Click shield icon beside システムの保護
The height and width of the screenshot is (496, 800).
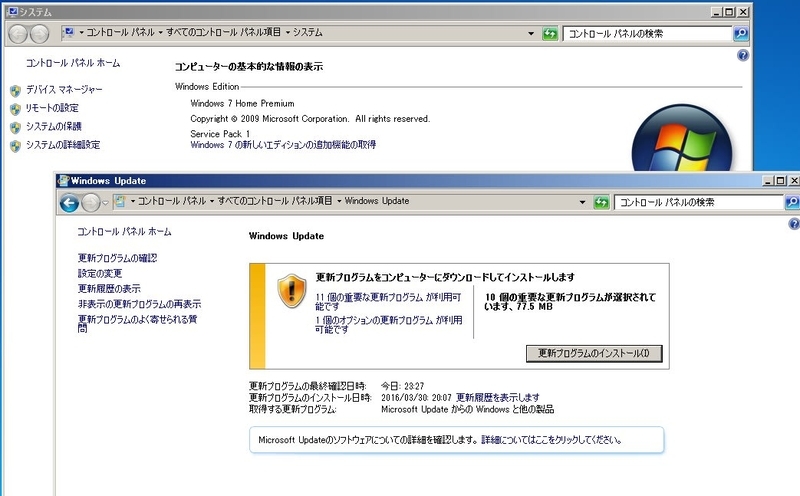(15, 128)
